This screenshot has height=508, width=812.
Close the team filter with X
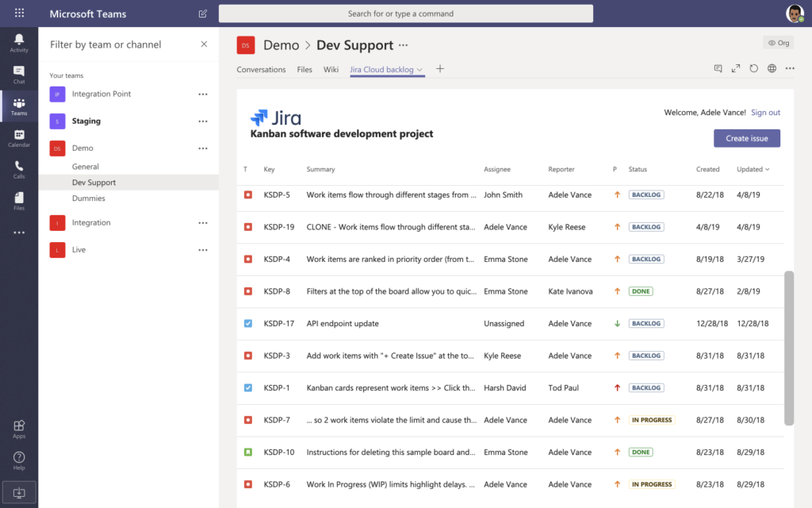[x=204, y=44]
